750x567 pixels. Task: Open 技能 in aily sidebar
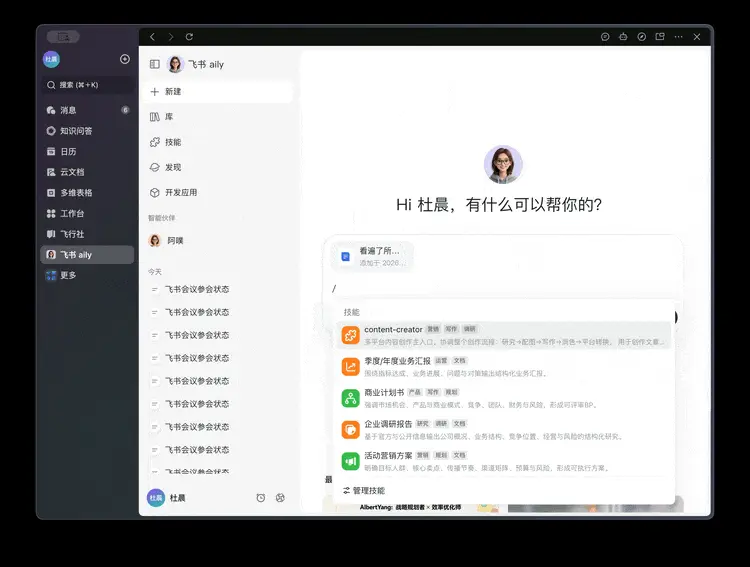(x=218, y=142)
